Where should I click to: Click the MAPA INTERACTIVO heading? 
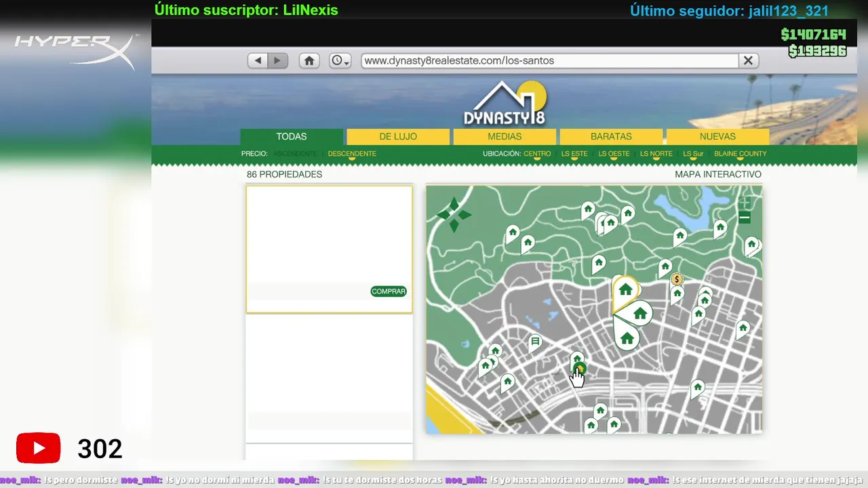(x=718, y=174)
